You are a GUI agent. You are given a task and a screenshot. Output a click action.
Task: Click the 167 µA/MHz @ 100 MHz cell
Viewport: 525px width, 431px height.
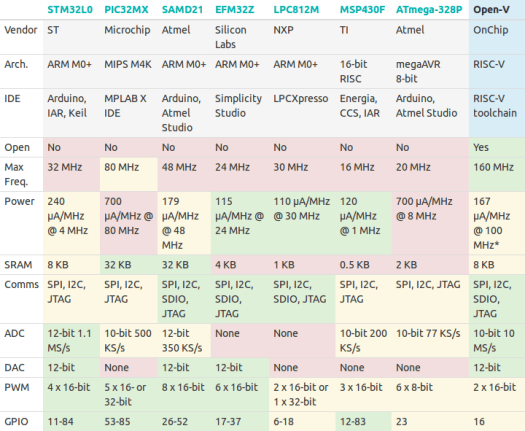pyautogui.click(x=497, y=223)
